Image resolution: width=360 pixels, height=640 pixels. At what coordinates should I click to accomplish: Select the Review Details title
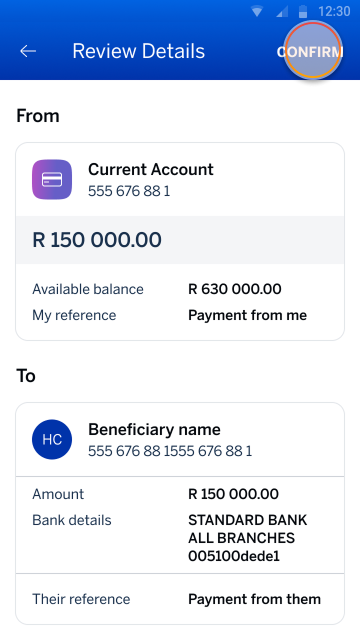point(138,51)
